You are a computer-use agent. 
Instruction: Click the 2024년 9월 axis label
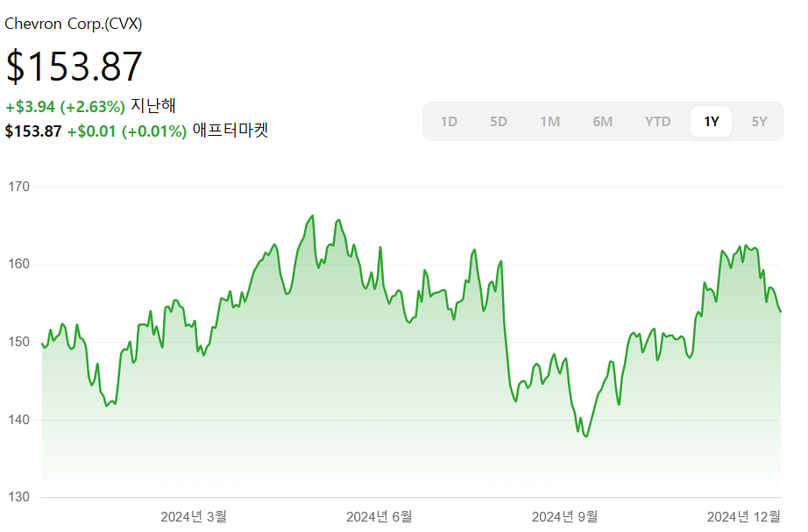pyautogui.click(x=564, y=516)
